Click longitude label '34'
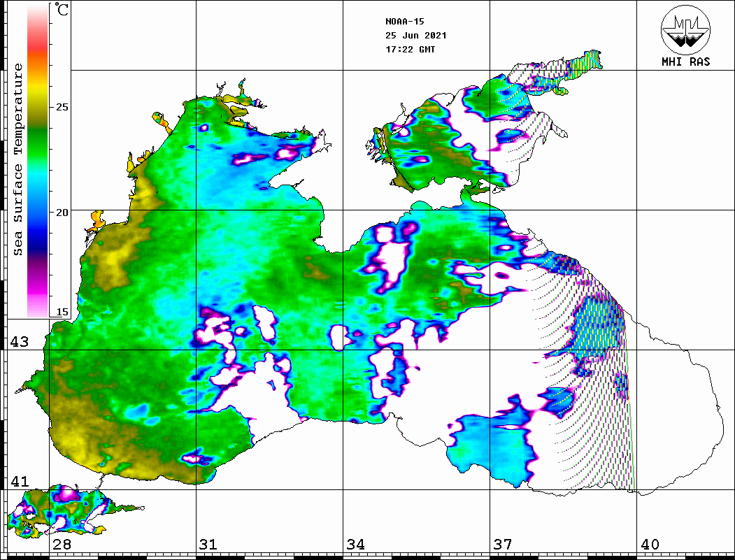Image resolution: width=735 pixels, height=560 pixels. pos(356,545)
